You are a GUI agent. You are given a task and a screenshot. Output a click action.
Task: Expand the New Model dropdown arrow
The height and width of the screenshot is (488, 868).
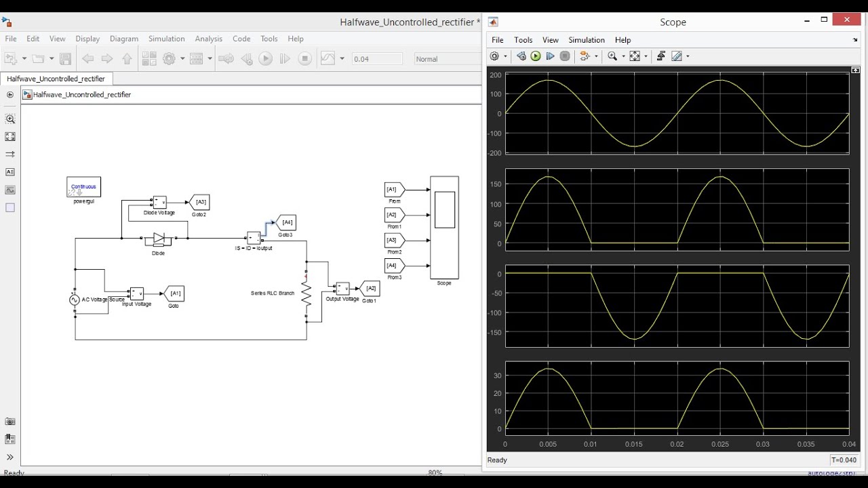24,59
